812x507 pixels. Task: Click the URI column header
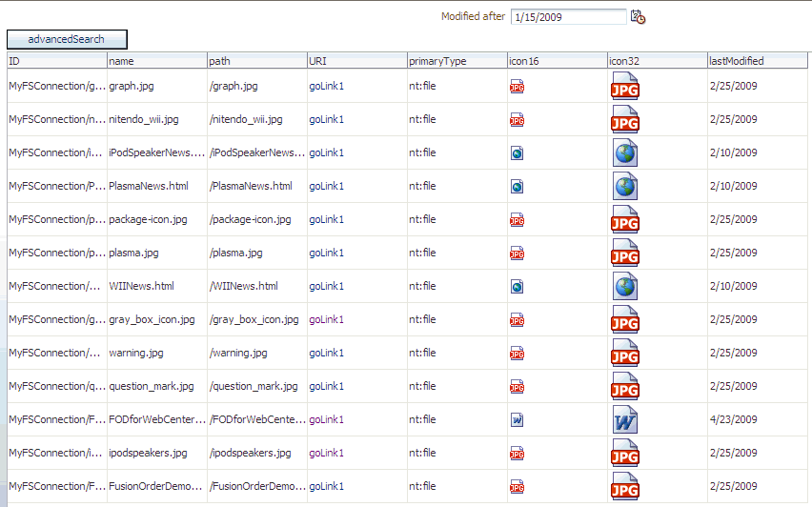[356, 61]
